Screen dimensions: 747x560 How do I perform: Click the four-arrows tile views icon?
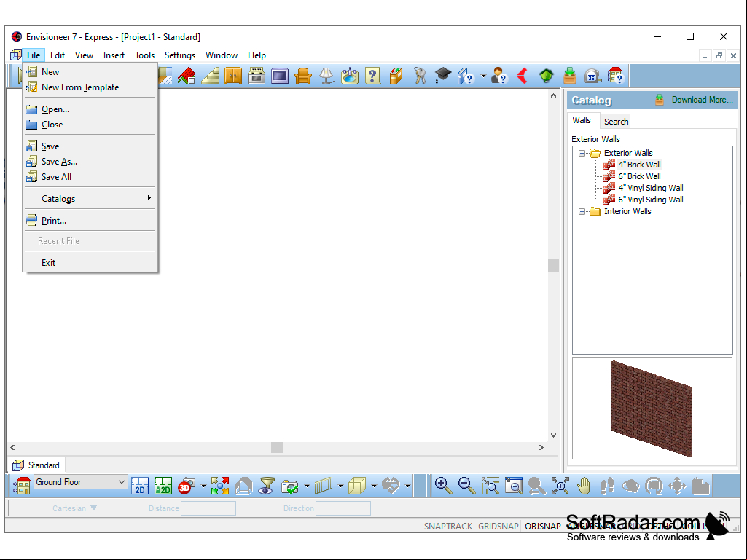(220, 486)
